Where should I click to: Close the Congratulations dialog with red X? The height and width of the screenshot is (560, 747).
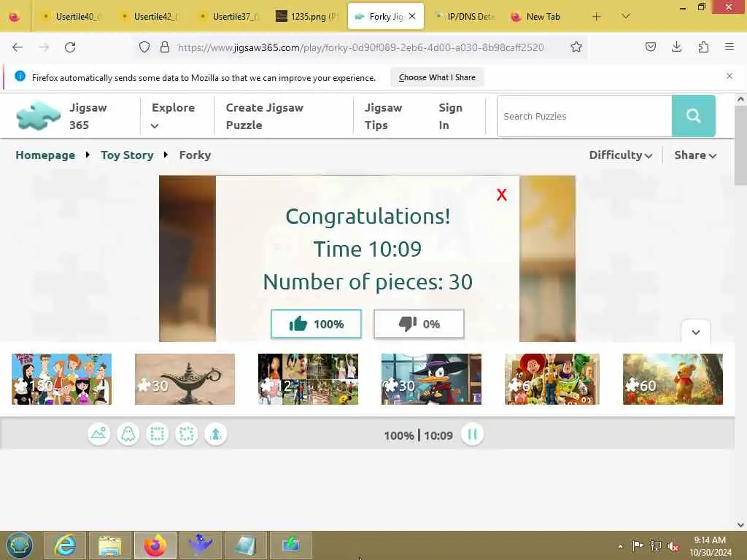[501, 195]
